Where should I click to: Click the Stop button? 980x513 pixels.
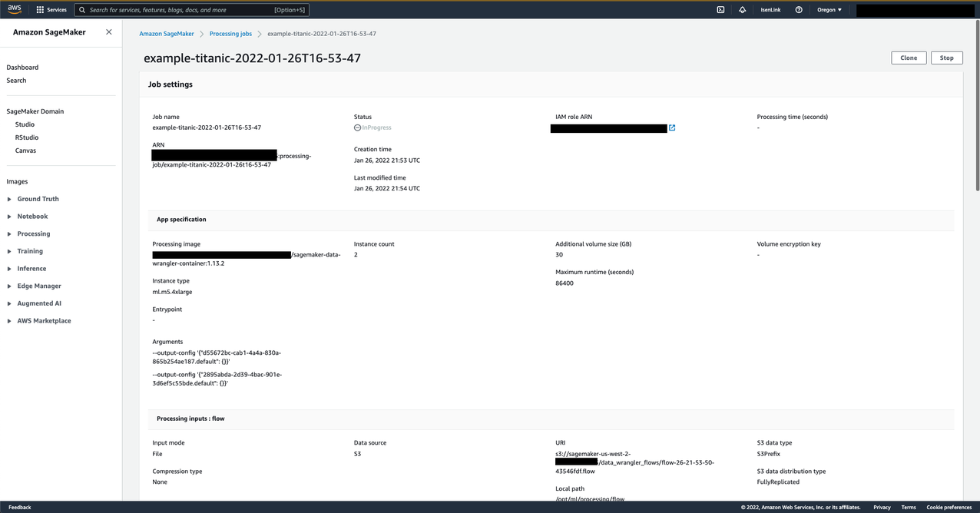(947, 58)
